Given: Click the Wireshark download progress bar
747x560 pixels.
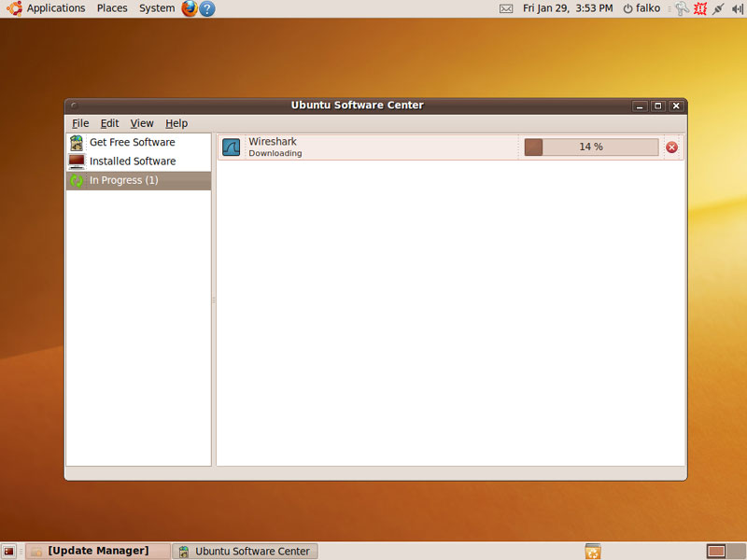Looking at the screenshot, I should (591, 147).
